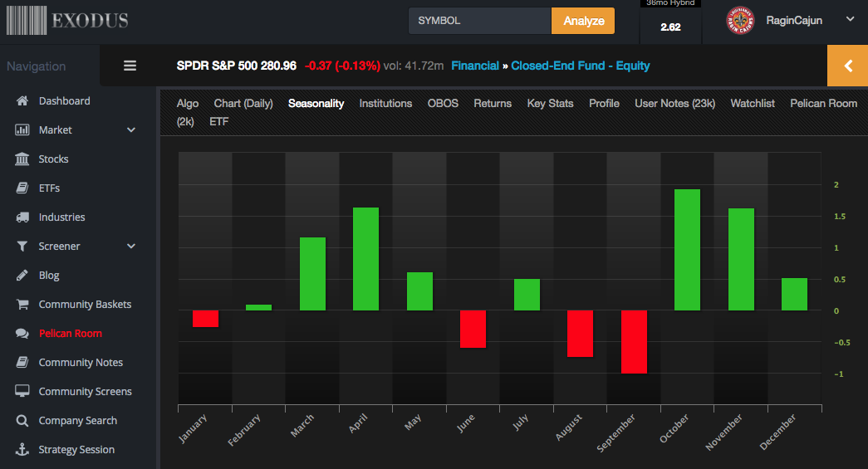
Task: Open the hamburger menu toggle
Action: pyautogui.click(x=130, y=66)
